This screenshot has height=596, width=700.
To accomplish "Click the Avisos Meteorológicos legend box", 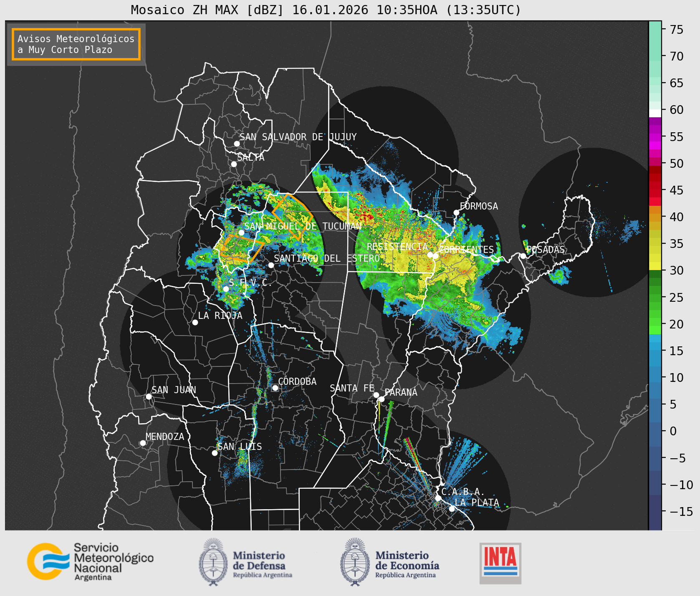I will pyautogui.click(x=76, y=44).
